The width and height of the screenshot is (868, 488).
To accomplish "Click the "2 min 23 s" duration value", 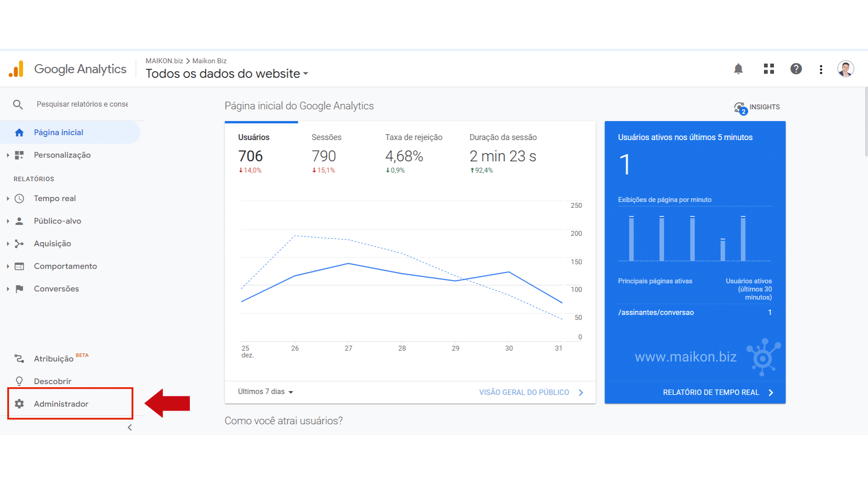I will click(503, 156).
